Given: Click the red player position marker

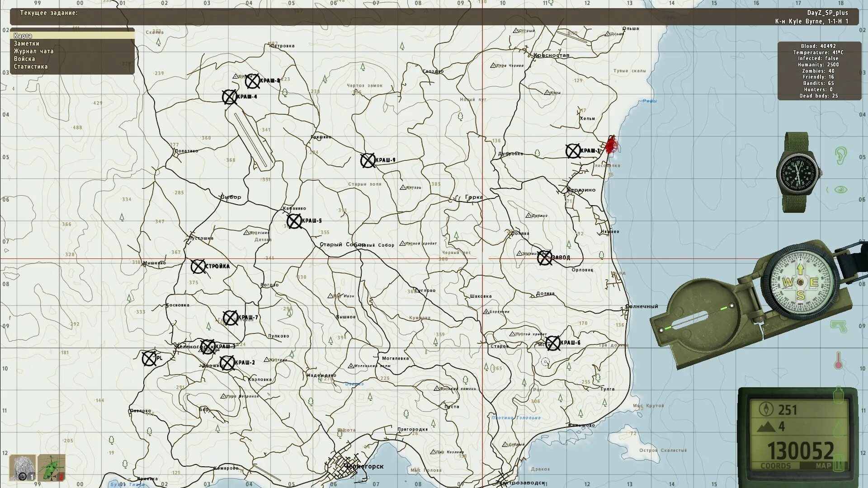Looking at the screenshot, I should pyautogui.click(x=611, y=145).
